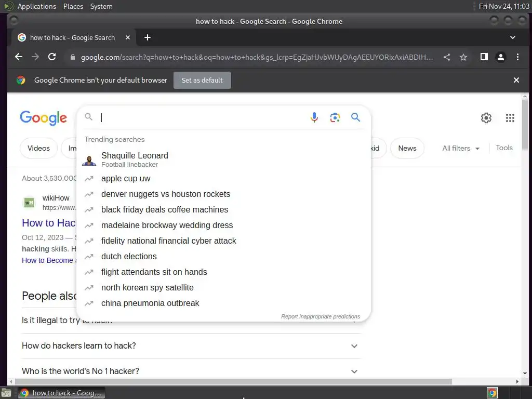Viewport: 532px width, 399px height.
Task: Open the System menu
Action: 101,6
